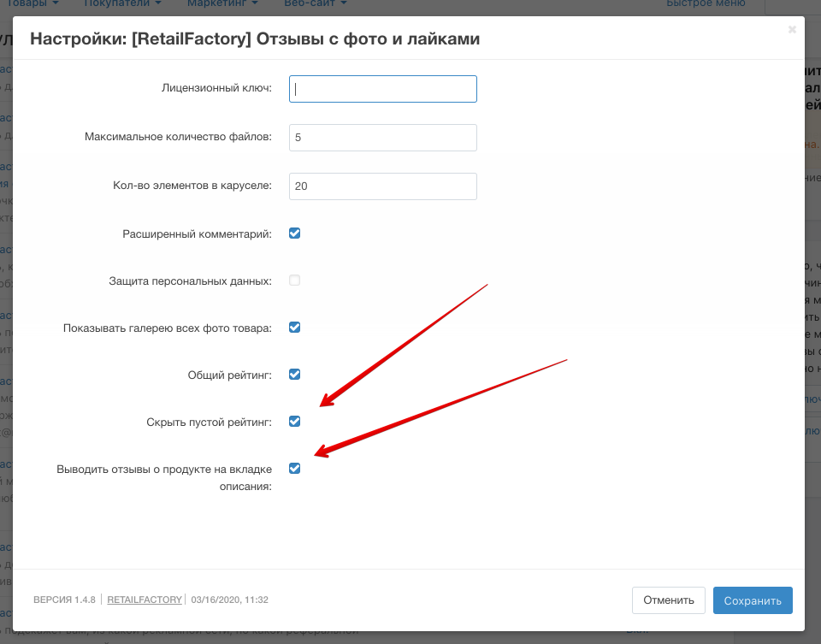Image resolution: width=821 pixels, height=644 pixels.
Task: Open the RETAILFACTORY developer link
Action: tap(145, 600)
